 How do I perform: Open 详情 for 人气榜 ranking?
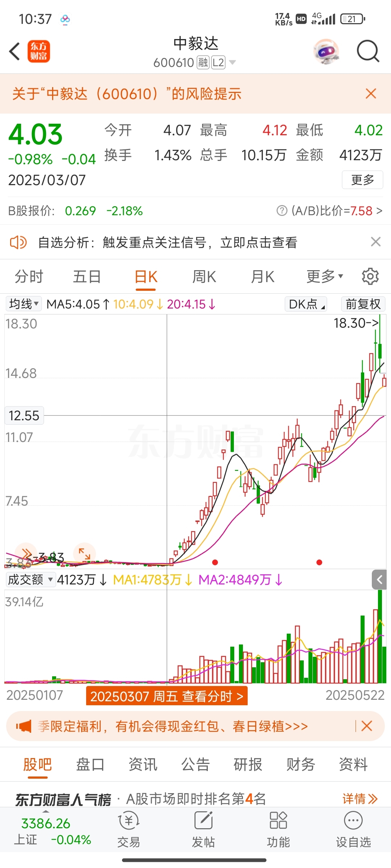(x=360, y=799)
